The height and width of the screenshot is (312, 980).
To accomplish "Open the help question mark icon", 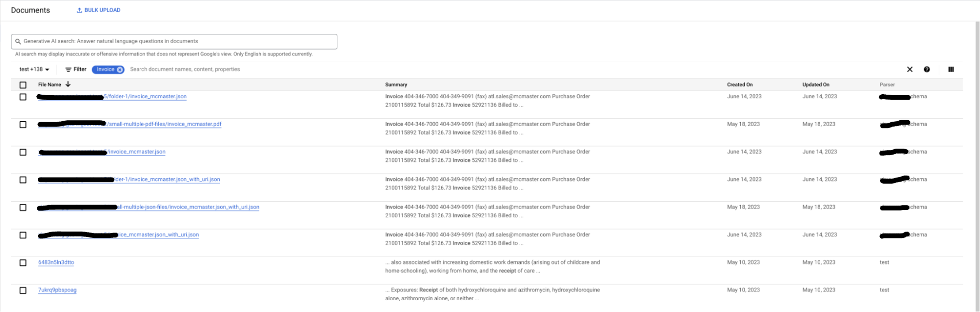I will pos(927,70).
